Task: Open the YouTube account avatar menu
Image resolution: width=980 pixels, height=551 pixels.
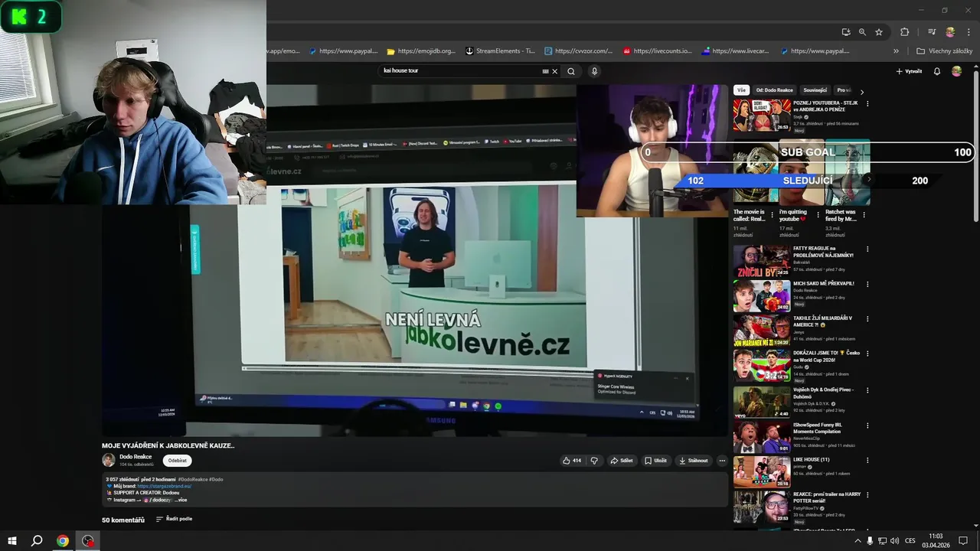Action: 956,71
